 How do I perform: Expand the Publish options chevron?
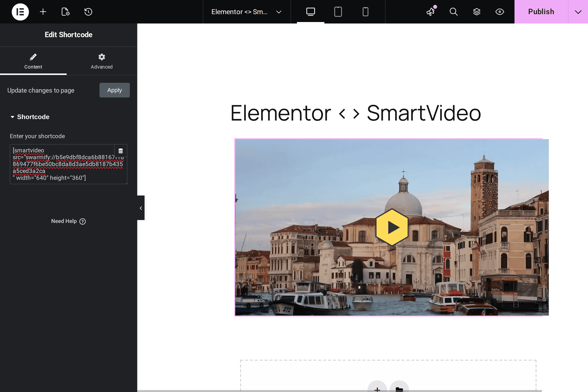(578, 12)
